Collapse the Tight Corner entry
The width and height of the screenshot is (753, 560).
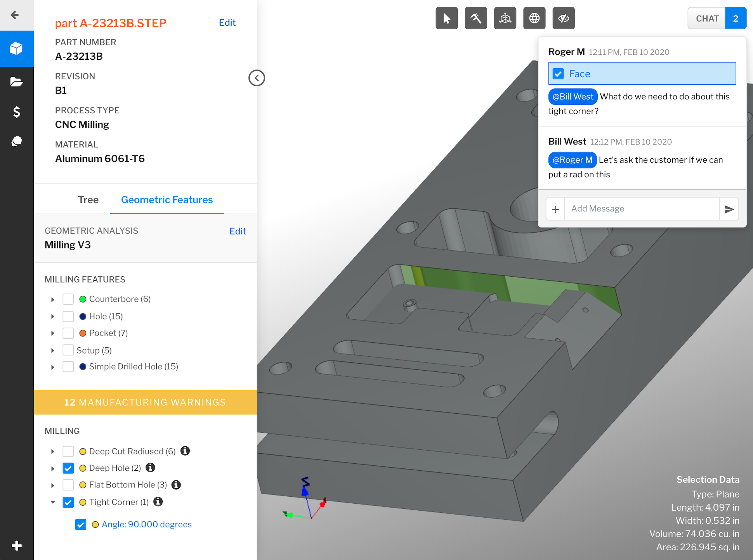pyautogui.click(x=53, y=502)
